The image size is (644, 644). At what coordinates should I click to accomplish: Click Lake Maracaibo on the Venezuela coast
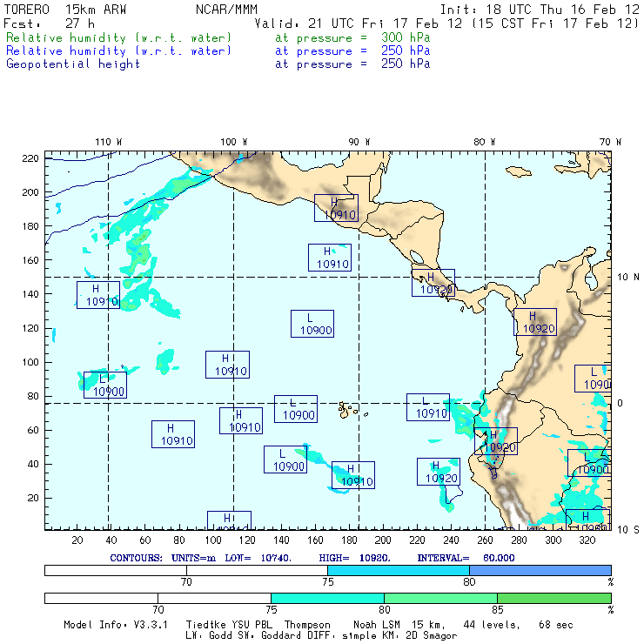click(x=591, y=280)
